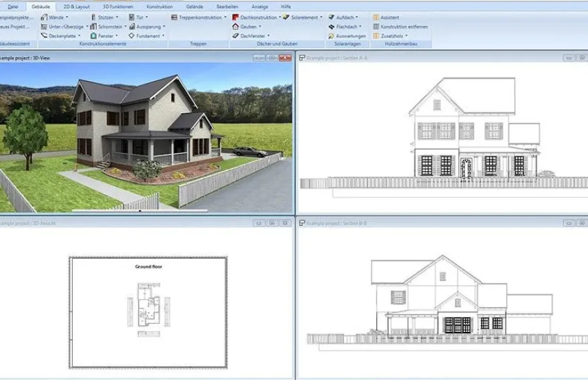Click the Section B-B pane title icon

[x=302, y=223]
